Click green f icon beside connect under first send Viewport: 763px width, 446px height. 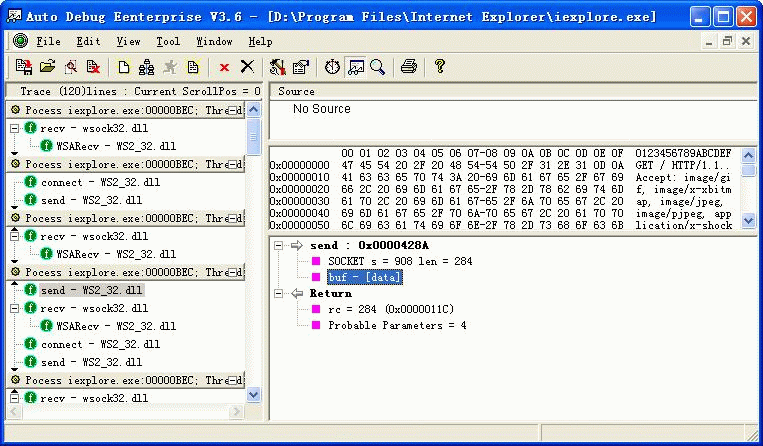pos(30,344)
